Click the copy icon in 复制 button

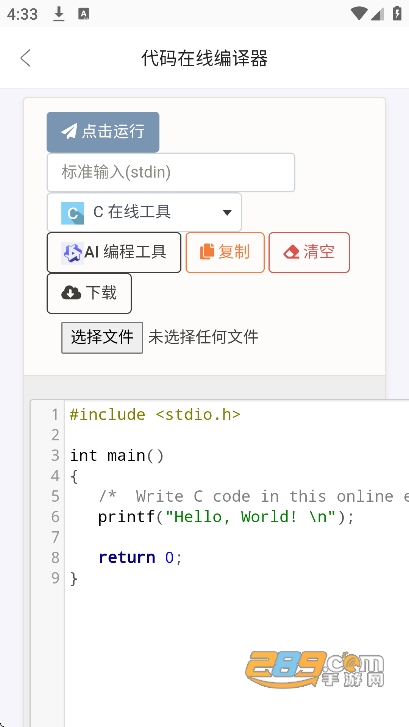[207, 252]
